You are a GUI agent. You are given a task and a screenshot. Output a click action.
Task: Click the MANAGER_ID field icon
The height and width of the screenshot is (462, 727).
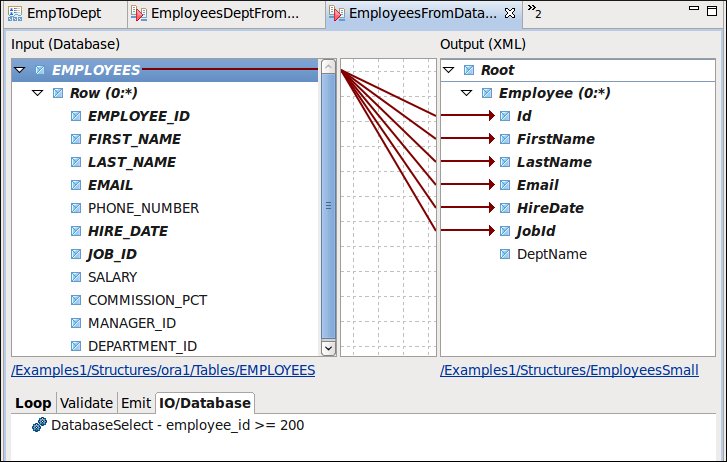tap(76, 323)
